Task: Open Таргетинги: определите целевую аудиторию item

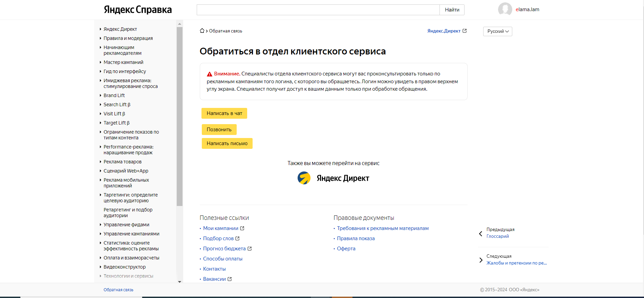Action: coord(131,198)
